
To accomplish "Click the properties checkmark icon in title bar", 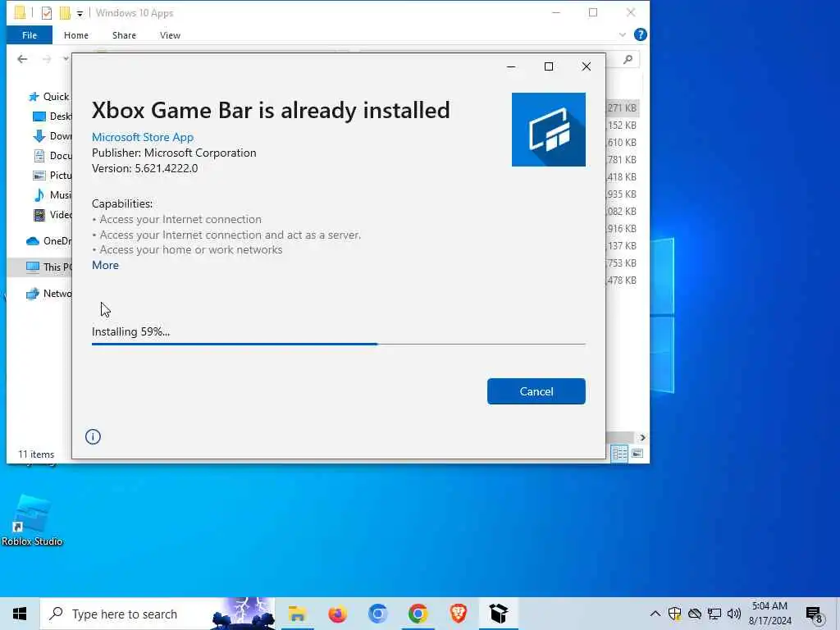I will click(47, 13).
